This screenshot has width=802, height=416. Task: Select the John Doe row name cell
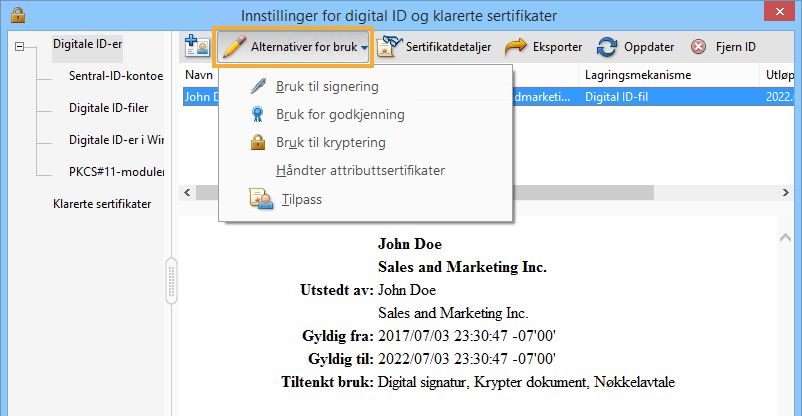[201, 97]
